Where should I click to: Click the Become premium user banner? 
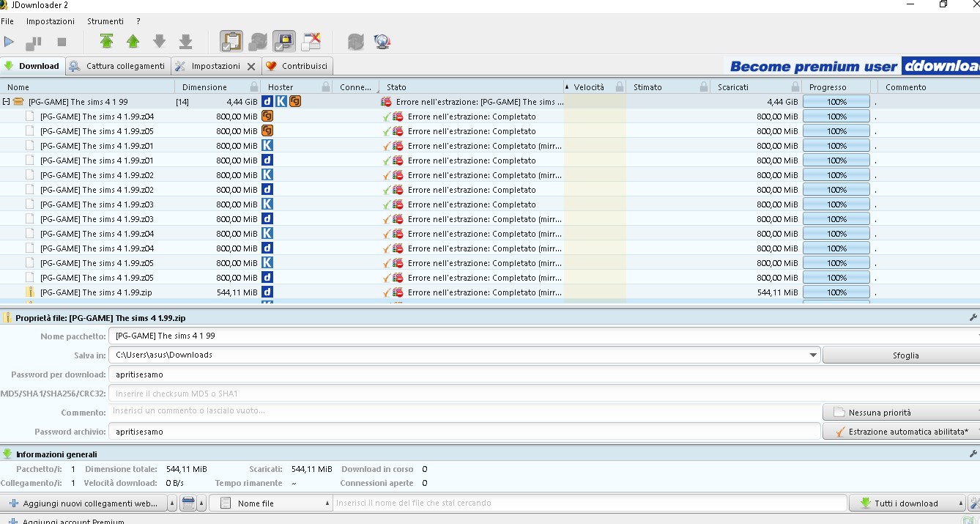pyautogui.click(x=852, y=66)
